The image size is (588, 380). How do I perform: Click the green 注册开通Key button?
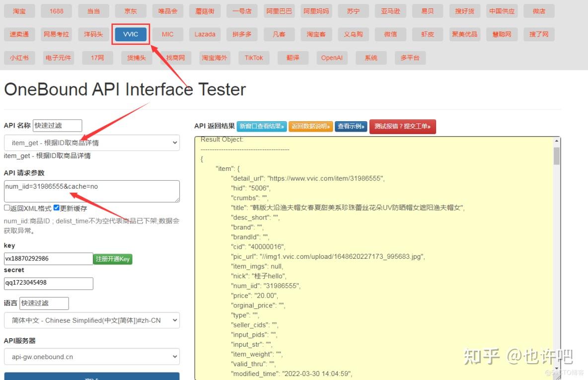point(113,259)
